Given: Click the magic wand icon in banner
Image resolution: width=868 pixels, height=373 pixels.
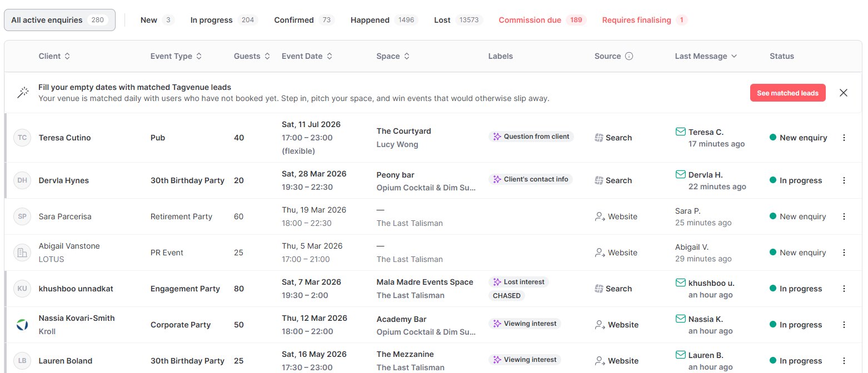Looking at the screenshot, I should coord(23,93).
